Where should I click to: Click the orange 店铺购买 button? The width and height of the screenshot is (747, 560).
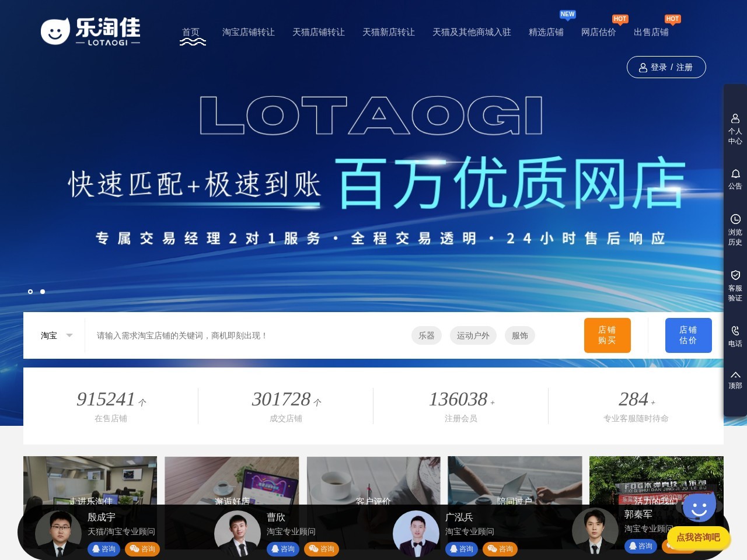coord(608,335)
